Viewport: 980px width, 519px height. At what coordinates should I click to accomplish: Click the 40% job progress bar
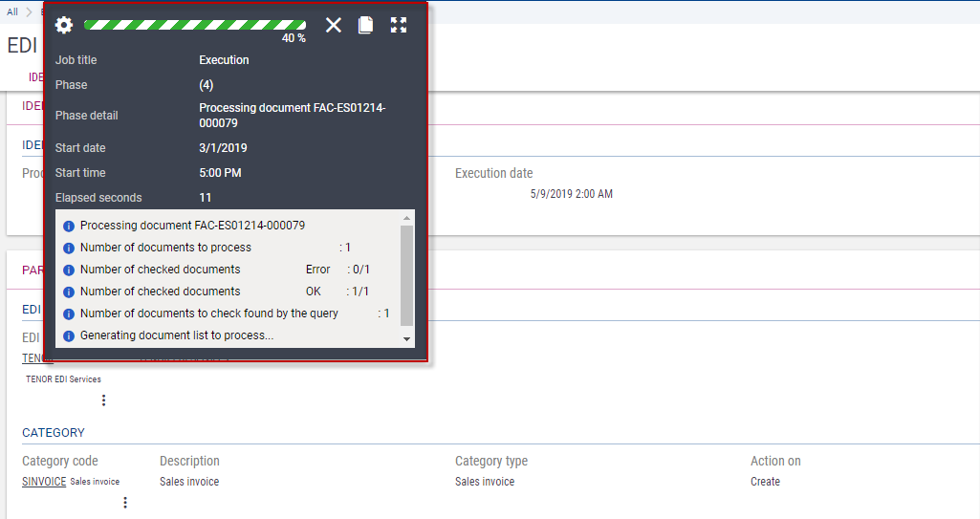(195, 25)
